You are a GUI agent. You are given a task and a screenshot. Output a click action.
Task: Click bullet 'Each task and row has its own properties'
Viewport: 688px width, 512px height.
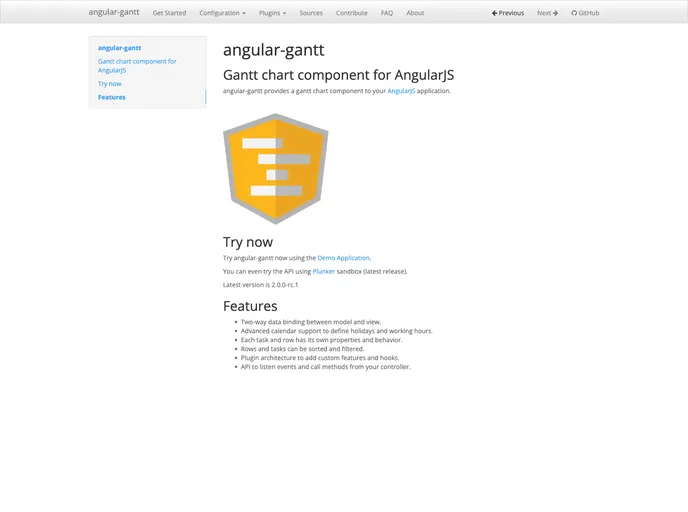click(x=321, y=340)
